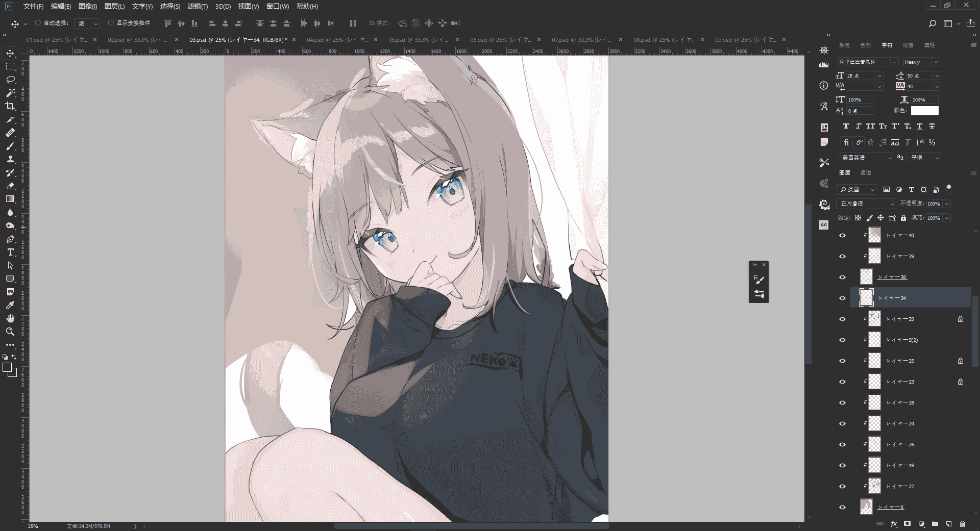Enable the 显示变换控件 checkbox

(111, 23)
